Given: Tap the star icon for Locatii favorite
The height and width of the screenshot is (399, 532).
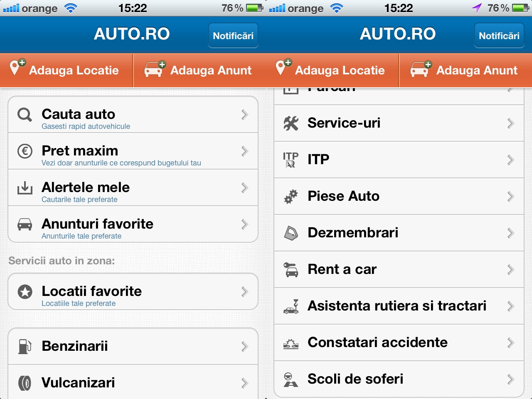Looking at the screenshot, I should tap(25, 292).
